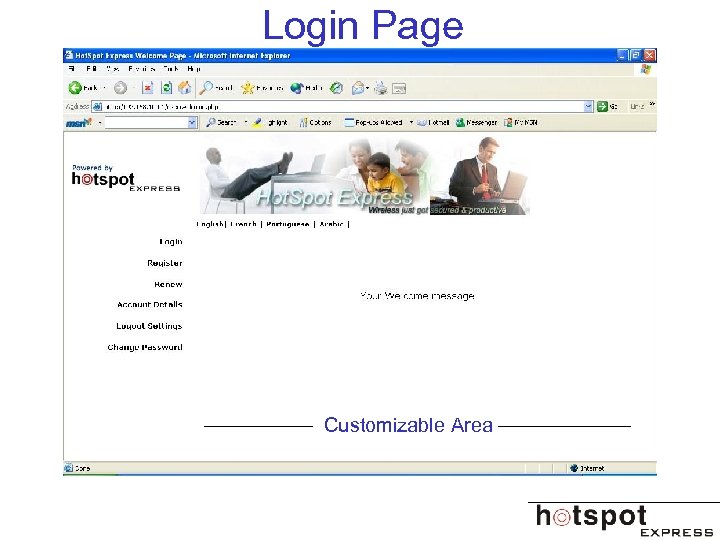Open the Help menu
This screenshot has width=720, height=540.
(194, 69)
